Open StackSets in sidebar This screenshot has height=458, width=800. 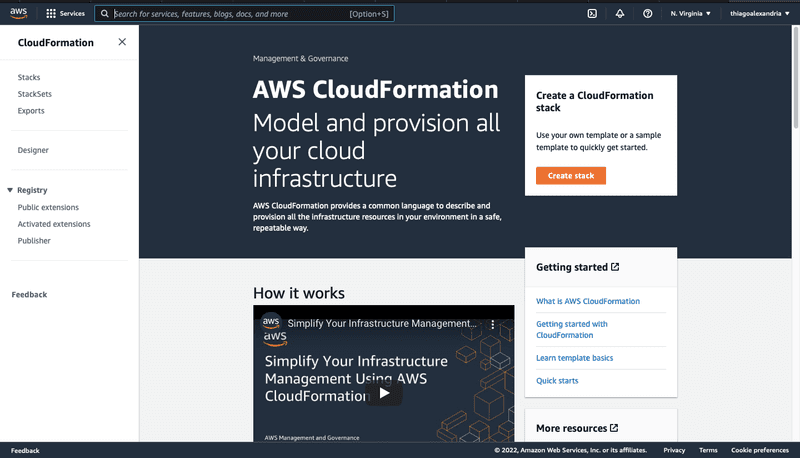(x=35, y=94)
